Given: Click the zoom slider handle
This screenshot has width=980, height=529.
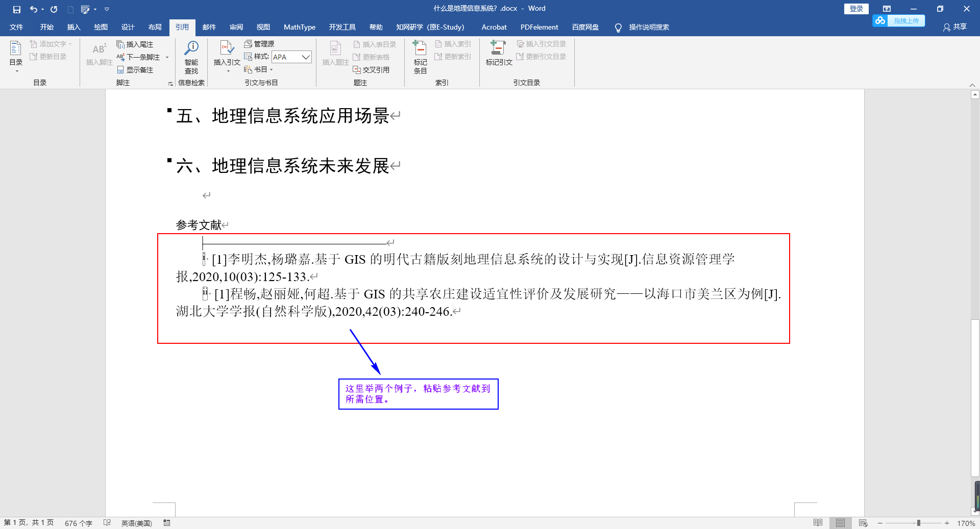Looking at the screenshot, I should point(918,523).
